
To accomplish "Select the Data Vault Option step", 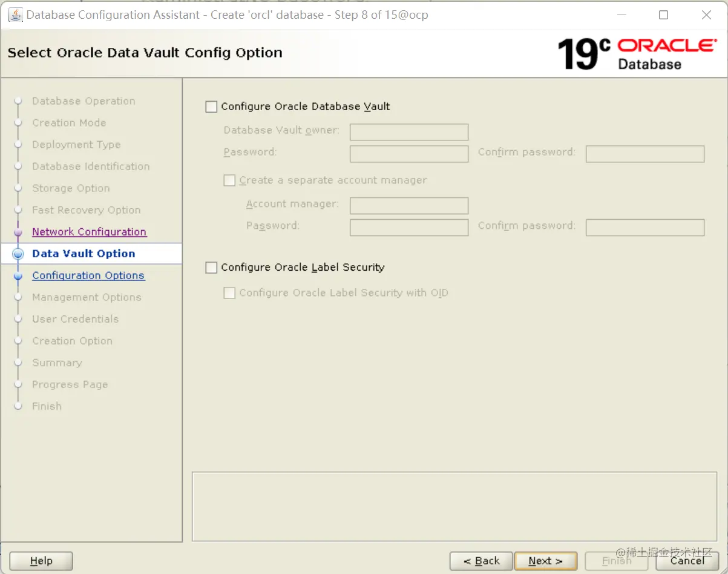I will click(x=84, y=254).
